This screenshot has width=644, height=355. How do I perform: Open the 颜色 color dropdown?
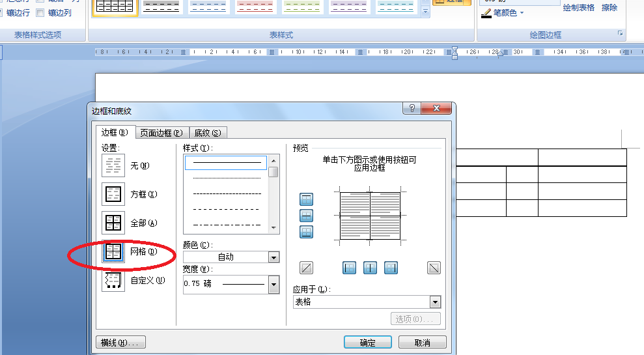(273, 257)
